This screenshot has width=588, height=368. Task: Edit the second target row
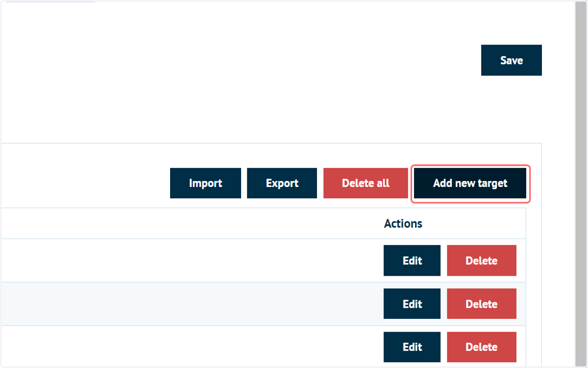412,304
